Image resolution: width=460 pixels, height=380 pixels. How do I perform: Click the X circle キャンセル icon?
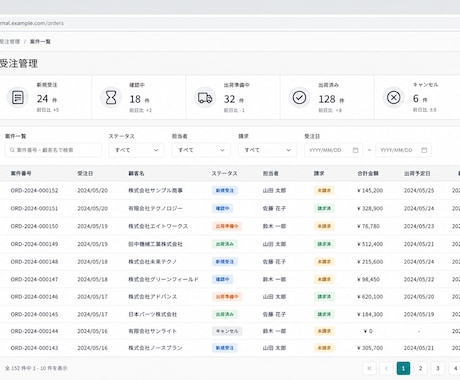tap(394, 98)
